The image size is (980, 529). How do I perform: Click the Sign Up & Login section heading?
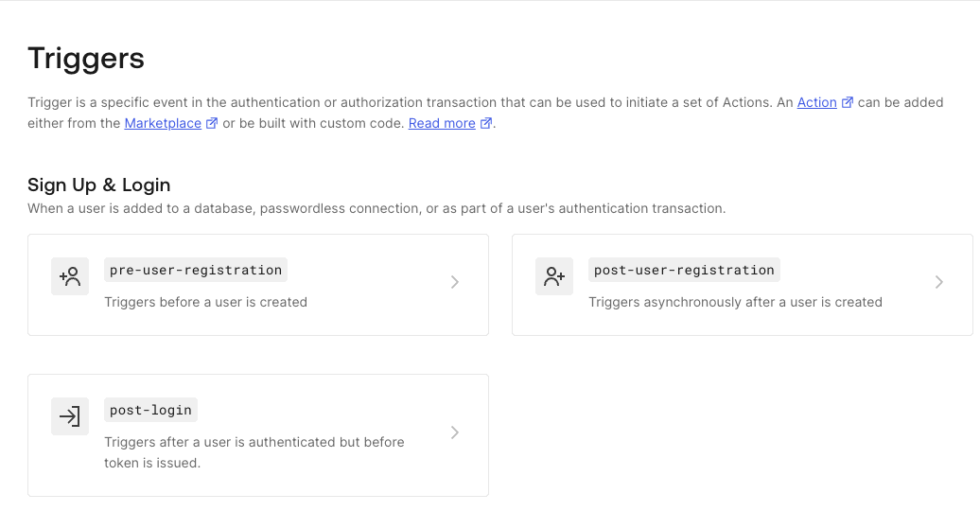[98, 185]
